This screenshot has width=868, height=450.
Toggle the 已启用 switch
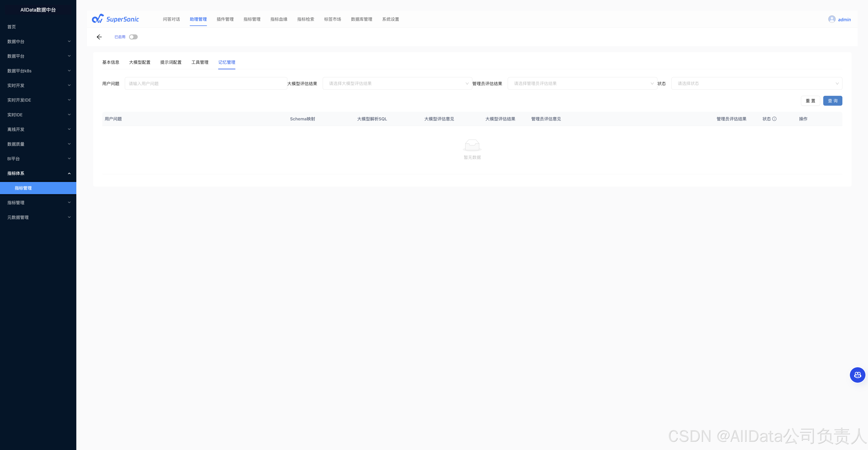tap(133, 37)
